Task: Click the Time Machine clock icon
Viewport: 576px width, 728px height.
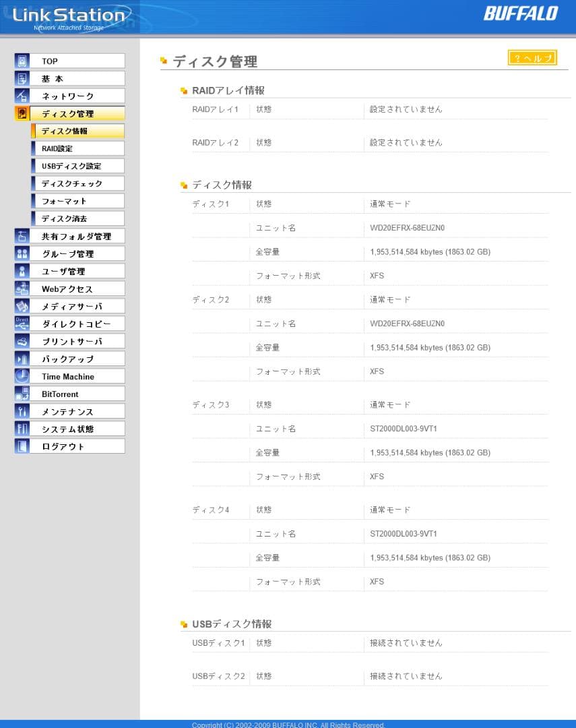Action: pyautogui.click(x=22, y=377)
